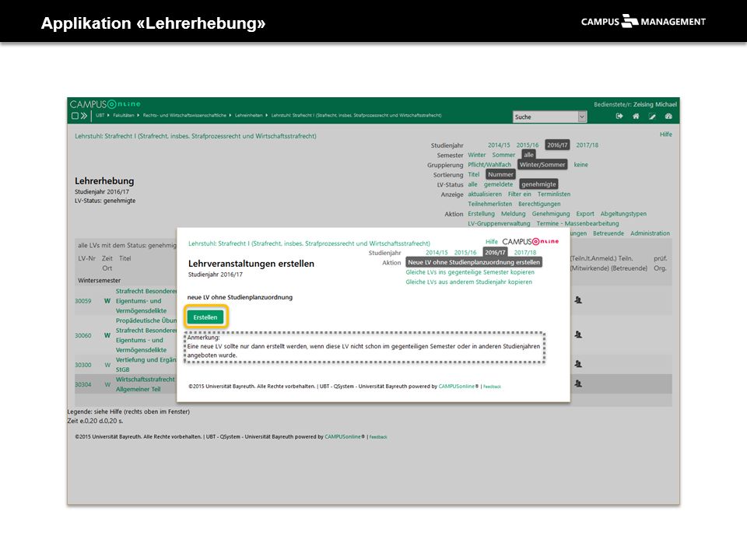Screen dimensions: 747x560
Task: Set LV-Status to genehmigte
Action: (538, 184)
